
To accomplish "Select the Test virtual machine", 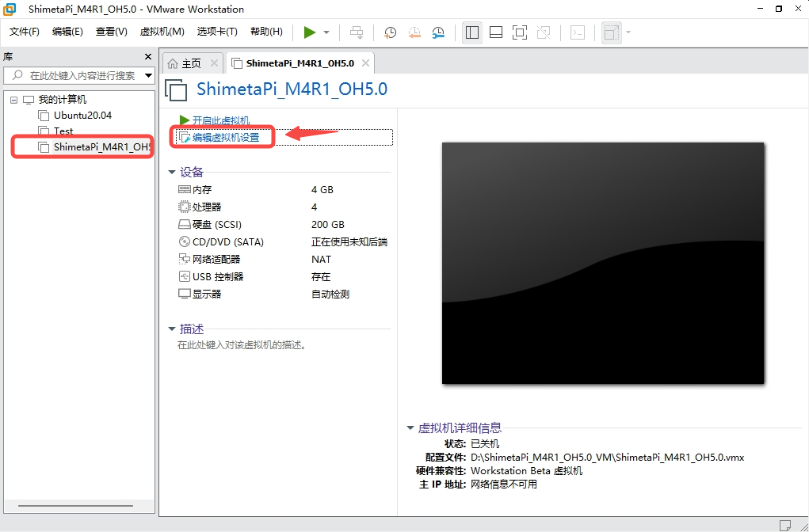I will [x=63, y=131].
